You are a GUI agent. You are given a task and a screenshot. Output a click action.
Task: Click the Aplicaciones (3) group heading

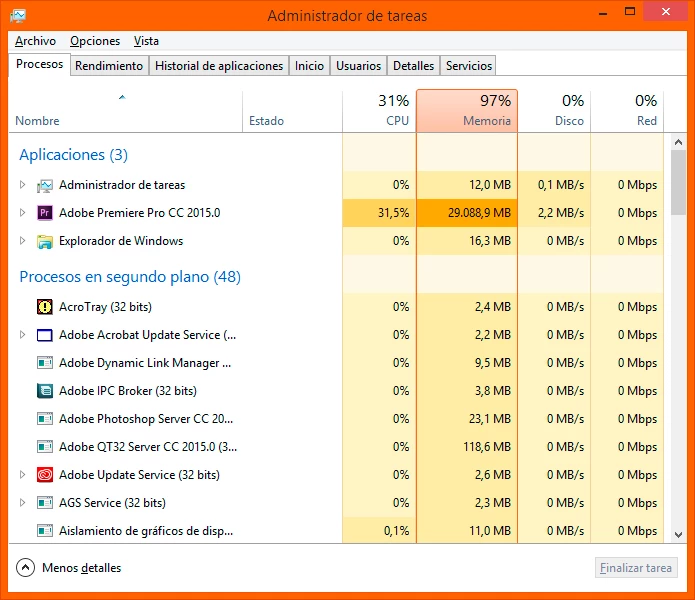click(74, 155)
